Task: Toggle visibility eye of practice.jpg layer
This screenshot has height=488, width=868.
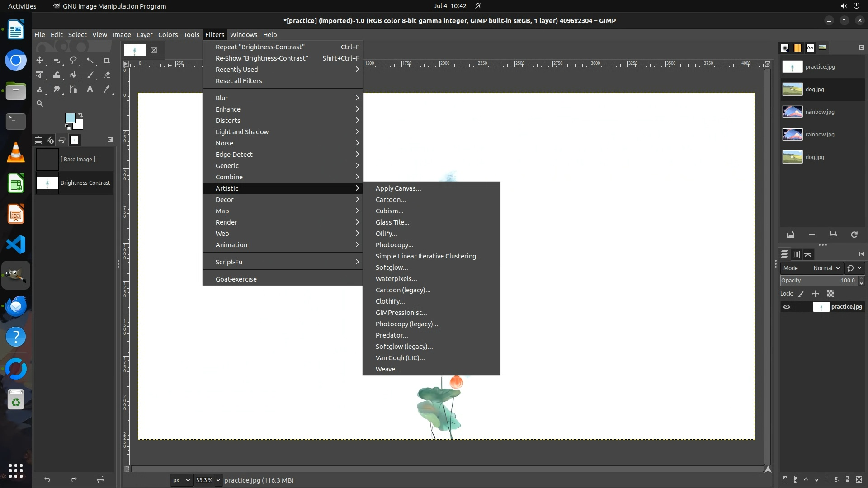Action: (x=787, y=307)
